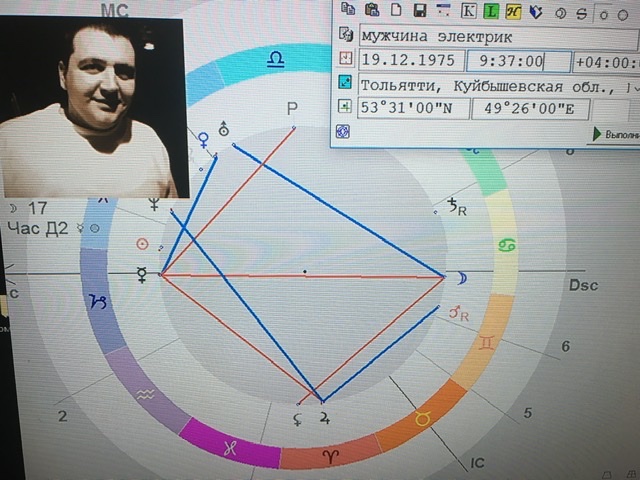
Task: Click the blue Venus glyph
Action: click(x=203, y=140)
